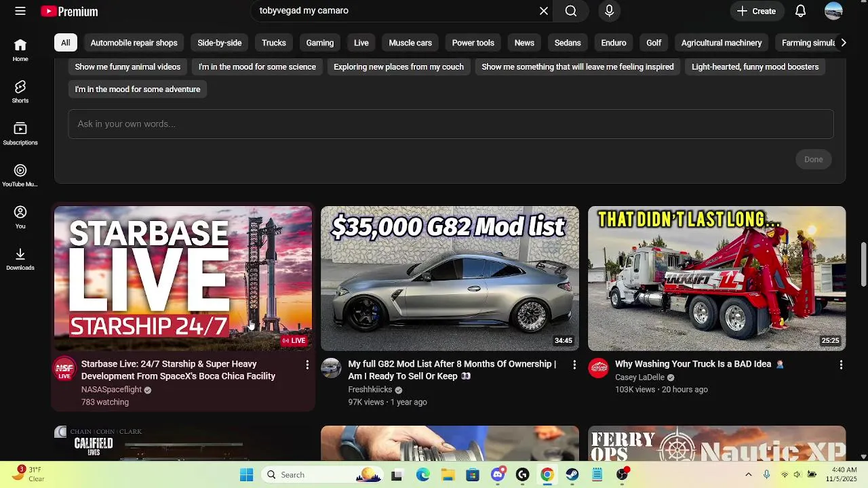
Task: Open the notifications bell
Action: pos(801,11)
